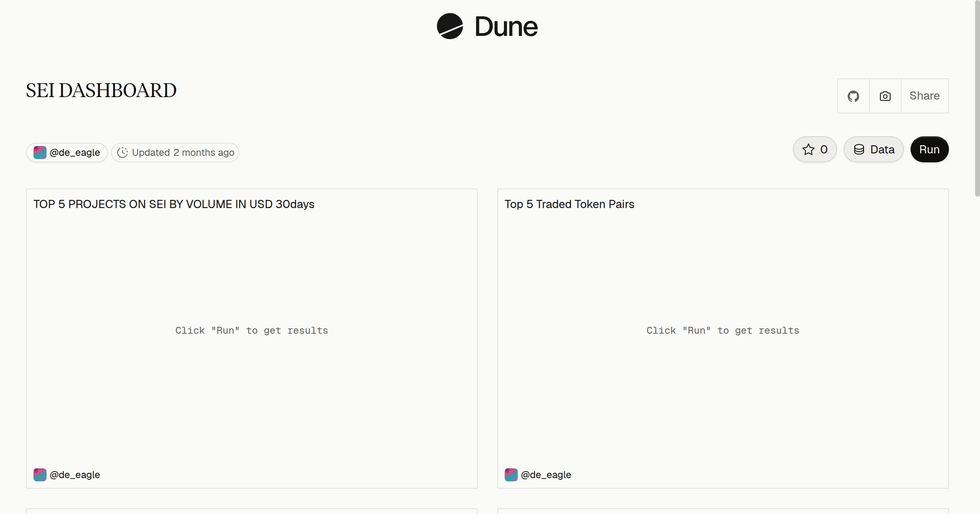Click the clock icon beside Updated
This screenshot has height=514, width=980.
click(x=122, y=153)
